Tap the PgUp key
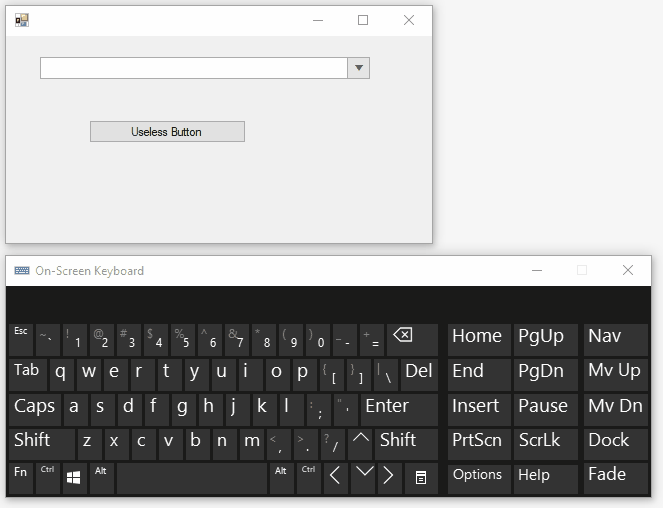Viewport: 663px width, 508px height. (x=546, y=340)
